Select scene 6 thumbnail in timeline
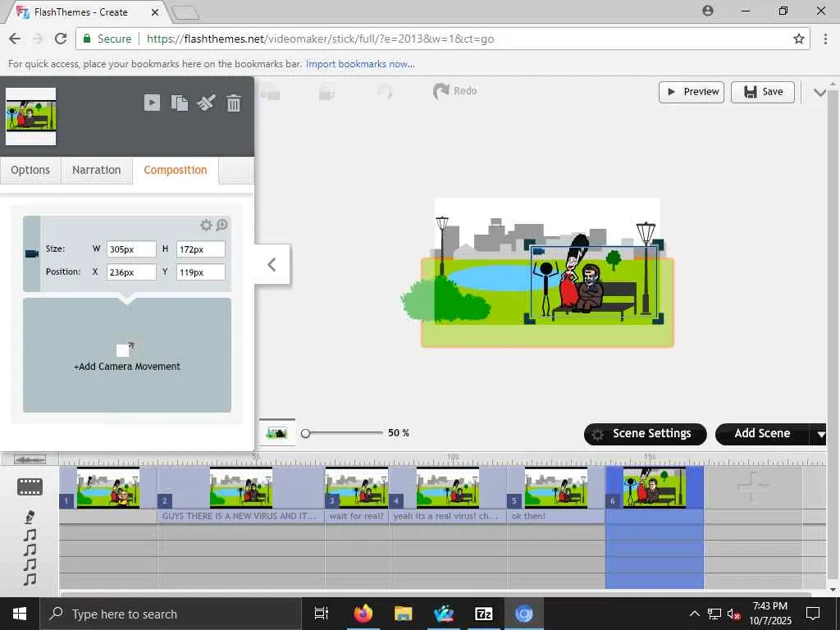840x630 pixels. click(x=655, y=487)
